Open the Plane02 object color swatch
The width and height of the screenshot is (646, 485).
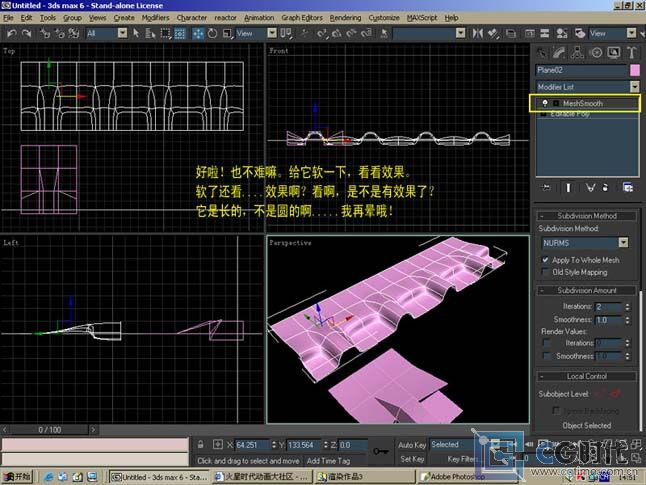coord(635,70)
